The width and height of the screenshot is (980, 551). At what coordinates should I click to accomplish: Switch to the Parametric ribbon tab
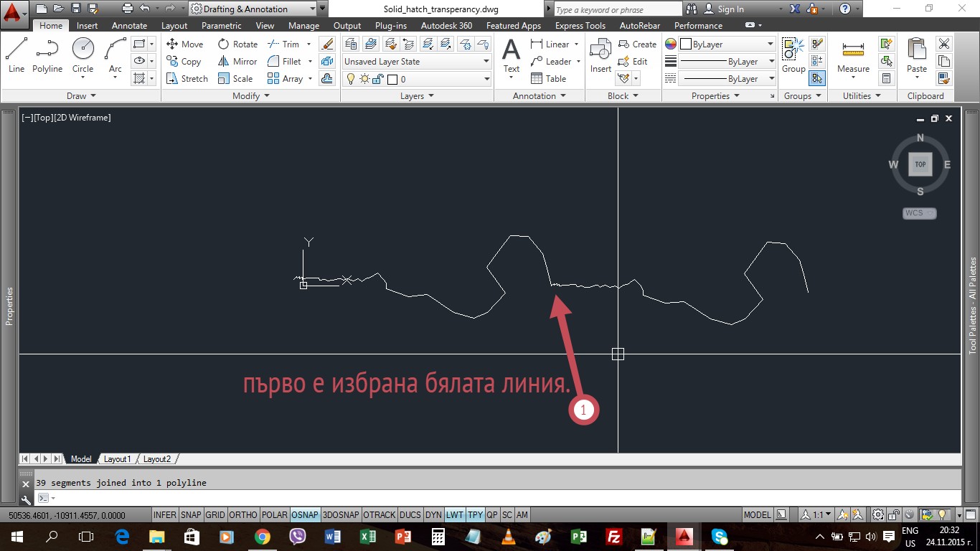click(222, 25)
